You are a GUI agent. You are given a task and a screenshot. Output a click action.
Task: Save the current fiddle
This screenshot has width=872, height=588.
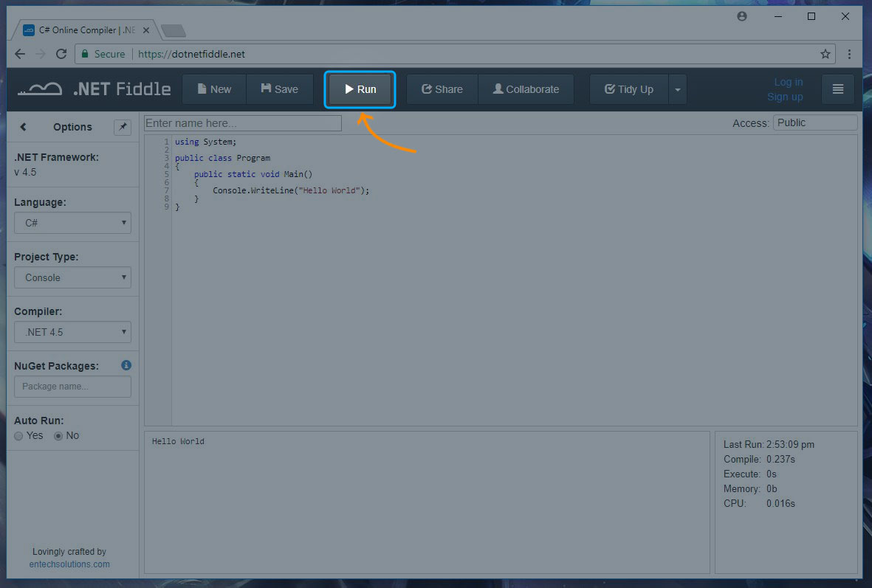click(279, 89)
